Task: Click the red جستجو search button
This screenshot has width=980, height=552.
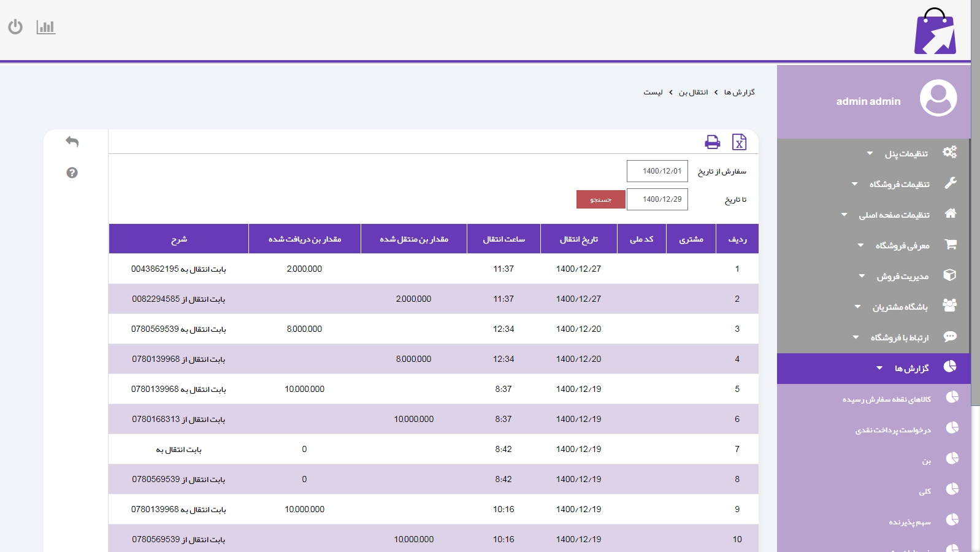Action: point(600,199)
